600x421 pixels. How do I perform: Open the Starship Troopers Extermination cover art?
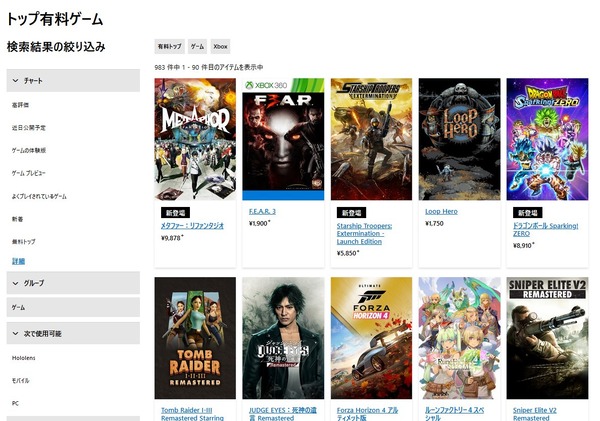click(371, 139)
